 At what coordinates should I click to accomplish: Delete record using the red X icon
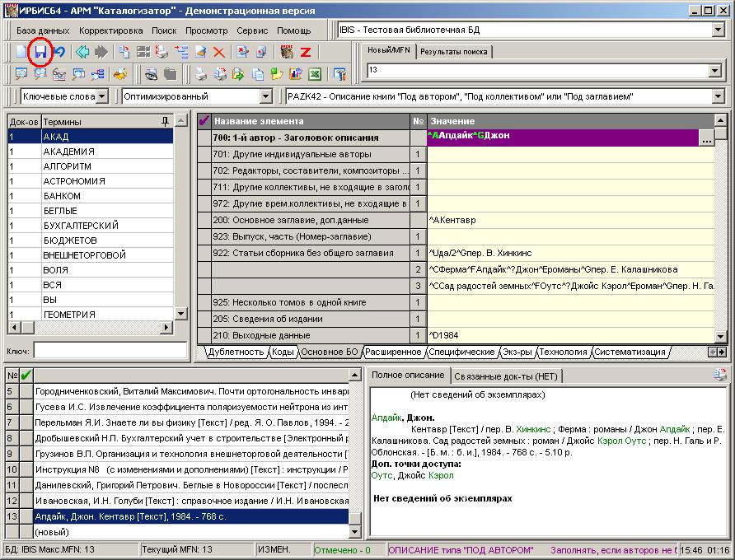pyautogui.click(x=219, y=52)
